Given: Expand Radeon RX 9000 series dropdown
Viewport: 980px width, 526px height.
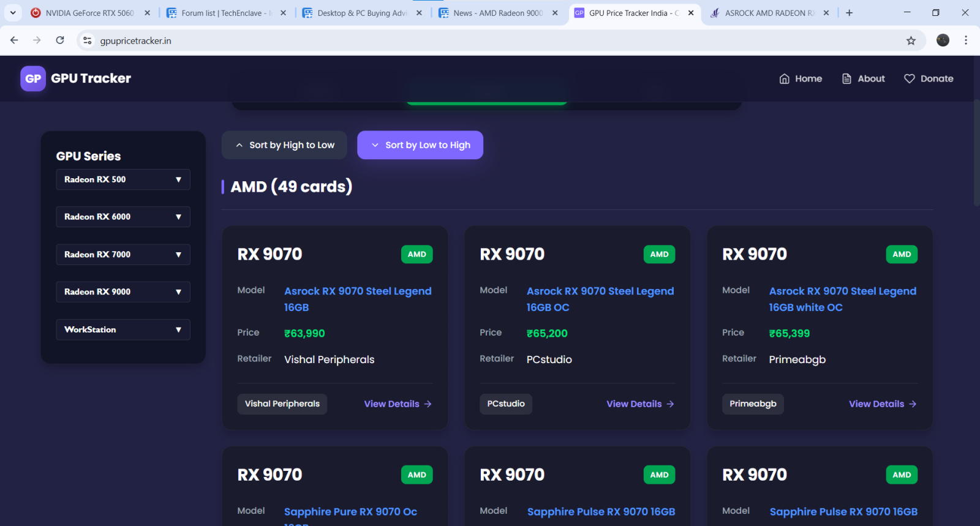Looking at the screenshot, I should coord(123,292).
